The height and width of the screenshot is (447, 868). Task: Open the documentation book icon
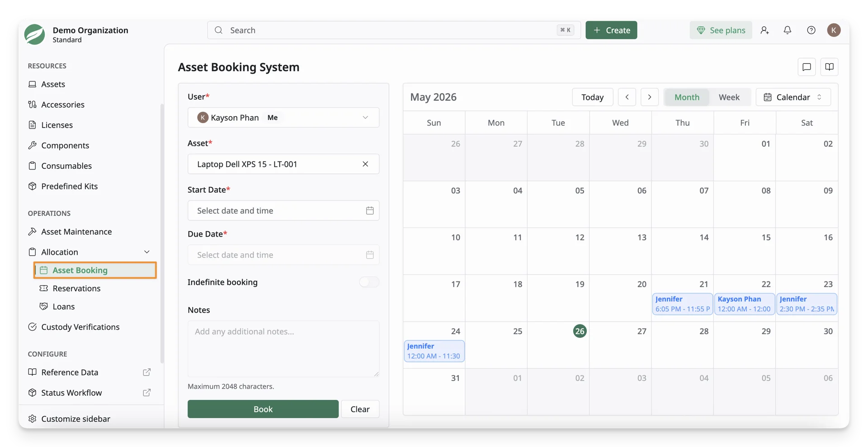(829, 67)
